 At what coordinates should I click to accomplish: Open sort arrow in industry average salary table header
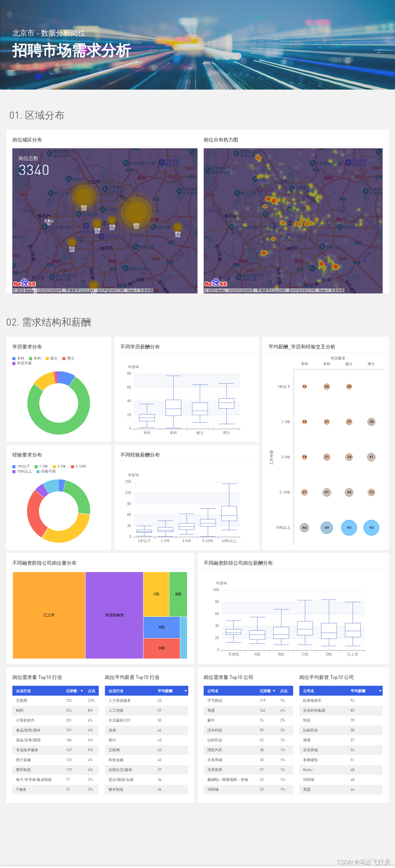pos(185,691)
